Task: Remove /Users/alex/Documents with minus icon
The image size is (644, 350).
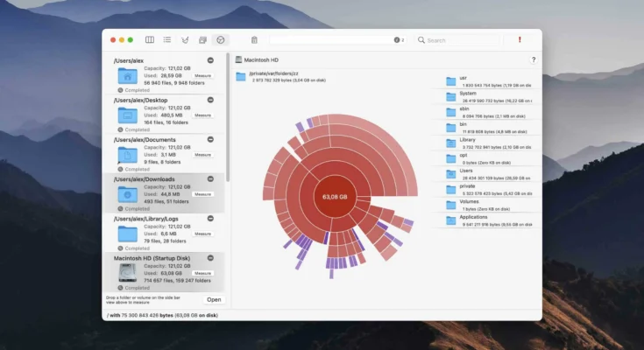Action: [x=210, y=139]
